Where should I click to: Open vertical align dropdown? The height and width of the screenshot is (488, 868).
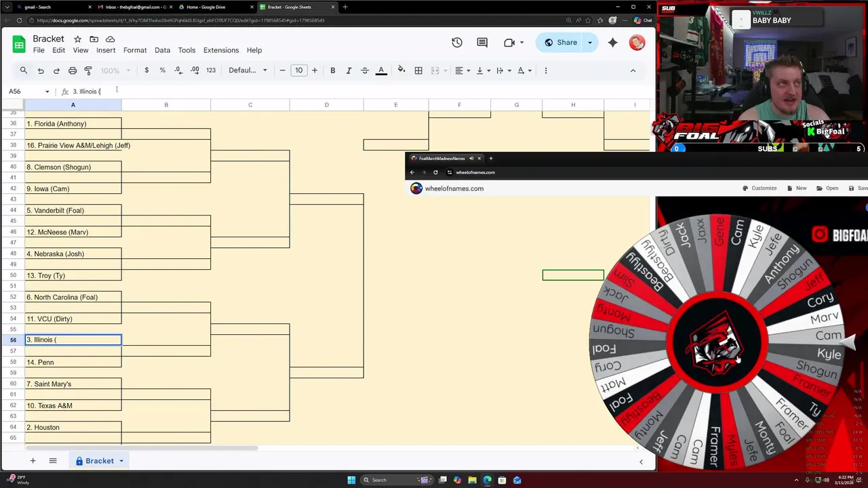[x=483, y=70]
